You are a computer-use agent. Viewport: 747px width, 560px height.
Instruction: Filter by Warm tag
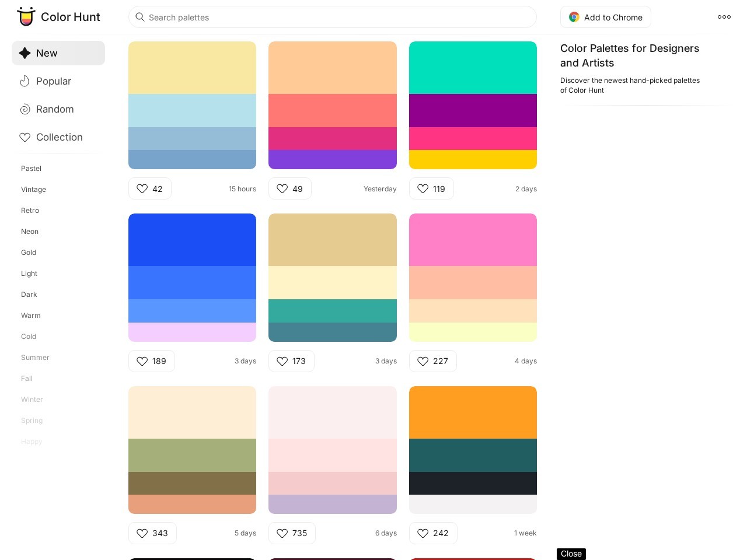[31, 316]
